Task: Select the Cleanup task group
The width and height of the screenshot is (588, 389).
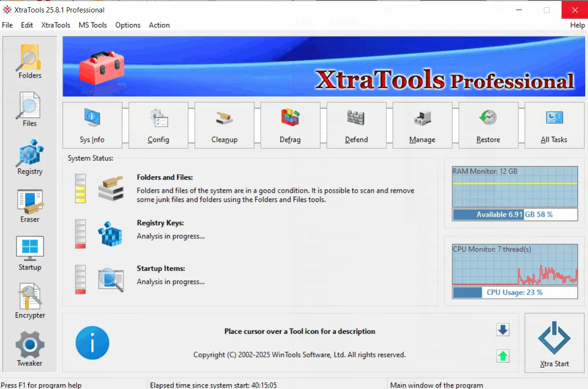Action: (224, 125)
